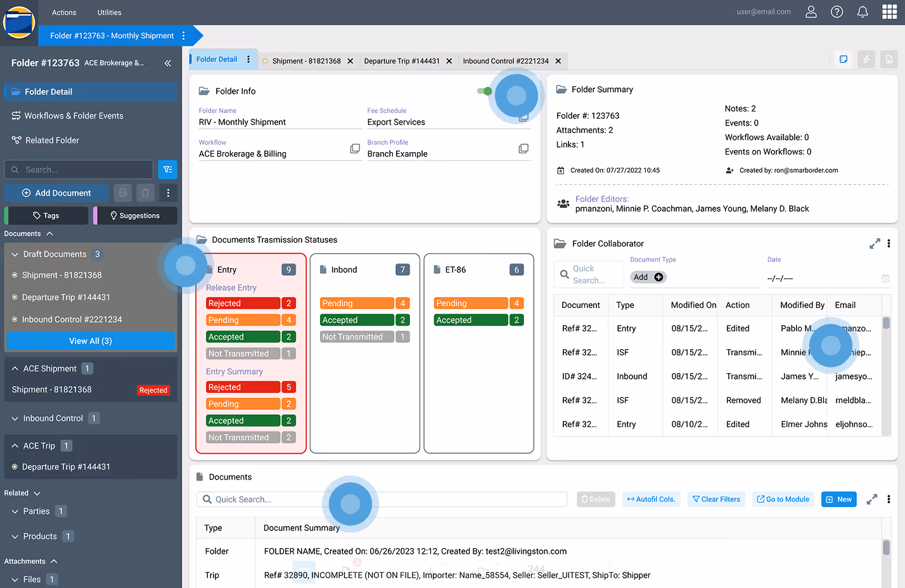Click the Add Document button
The image size is (905, 588).
[57, 193]
